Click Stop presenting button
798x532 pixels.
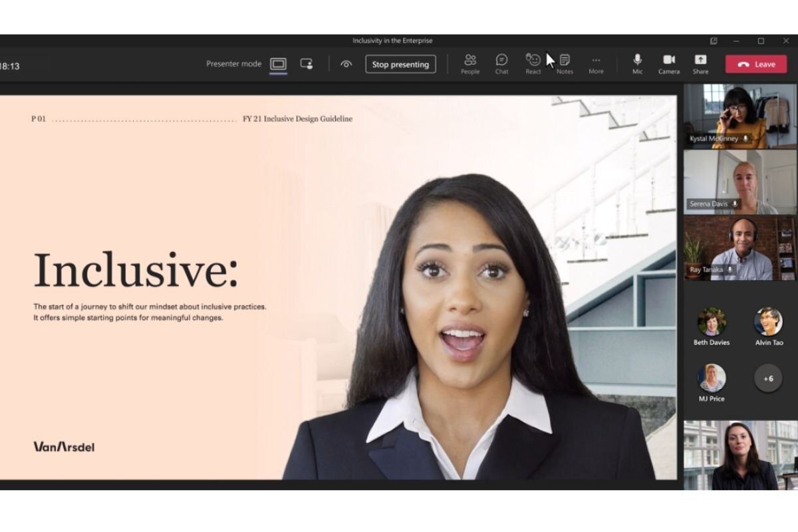tap(400, 65)
